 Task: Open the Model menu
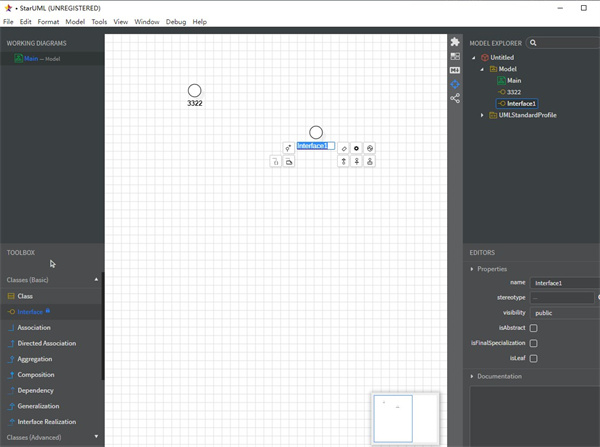coord(75,21)
